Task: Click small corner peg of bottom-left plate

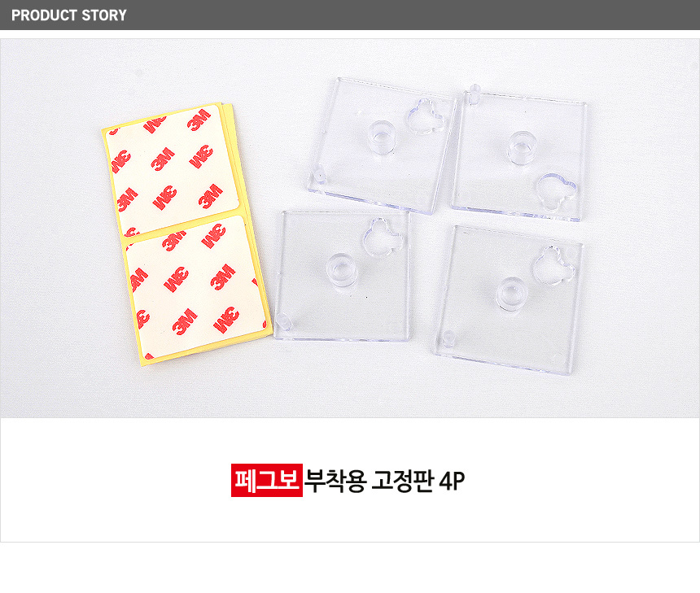Action: point(283,321)
